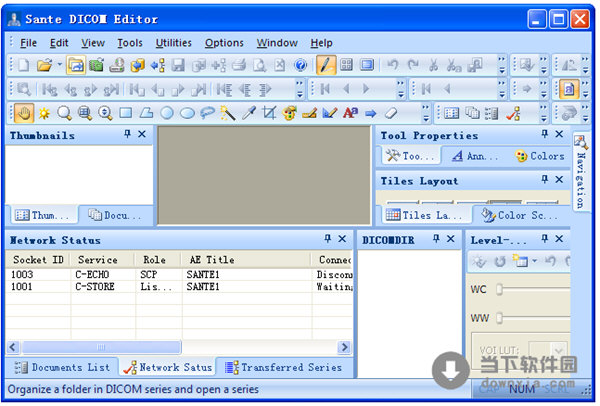The width and height of the screenshot is (600, 406).
Task: Select the Pan hand tool
Action: pos(24,113)
